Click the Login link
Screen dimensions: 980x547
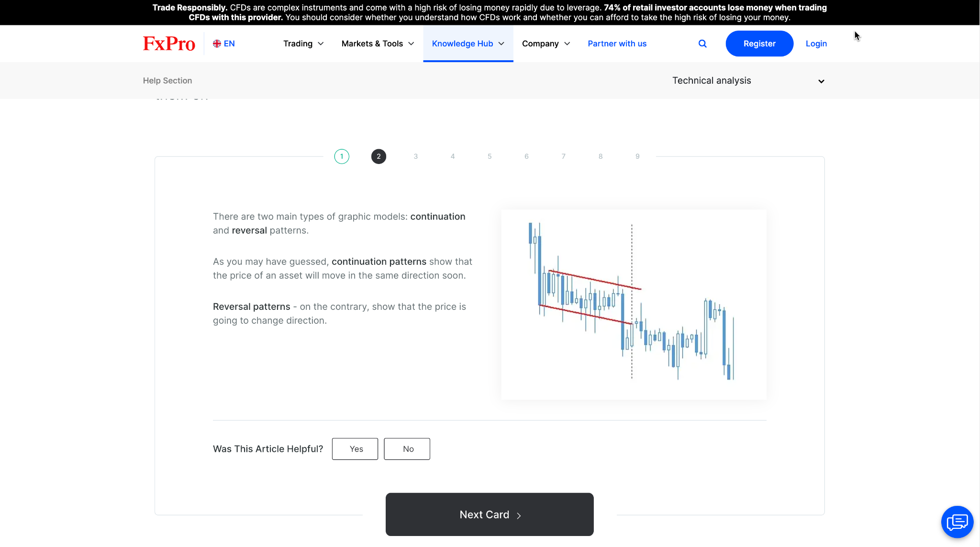point(816,44)
